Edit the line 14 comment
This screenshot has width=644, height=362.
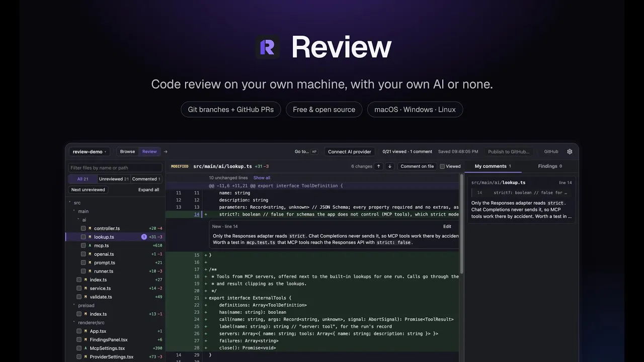[x=447, y=226]
